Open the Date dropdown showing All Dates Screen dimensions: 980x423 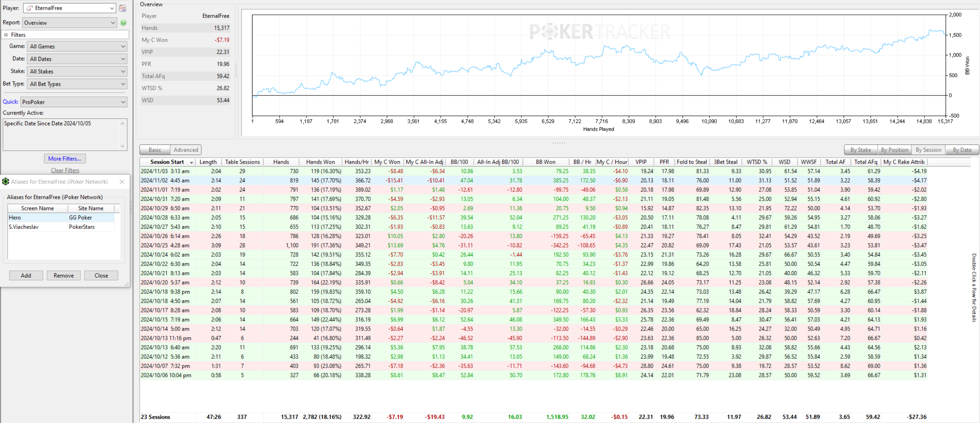(77, 59)
